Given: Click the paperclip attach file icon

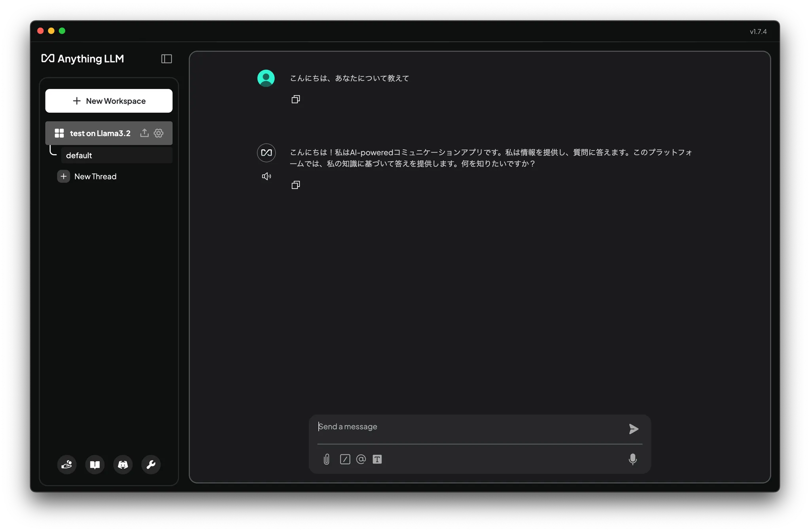Looking at the screenshot, I should point(326,459).
